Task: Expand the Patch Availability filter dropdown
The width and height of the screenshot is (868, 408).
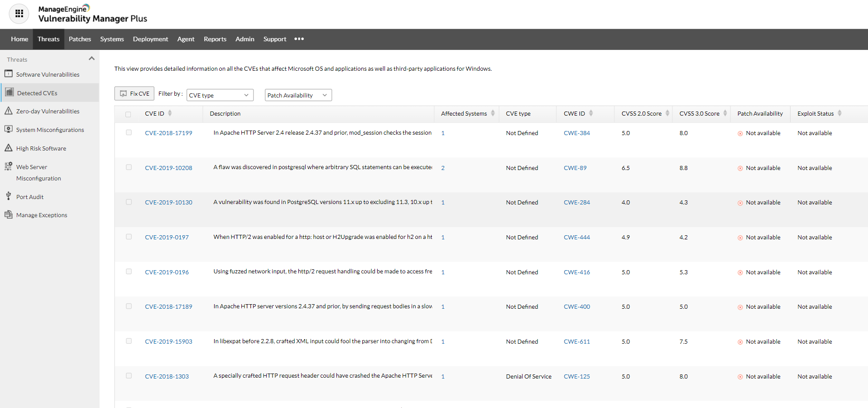Action: coord(298,95)
